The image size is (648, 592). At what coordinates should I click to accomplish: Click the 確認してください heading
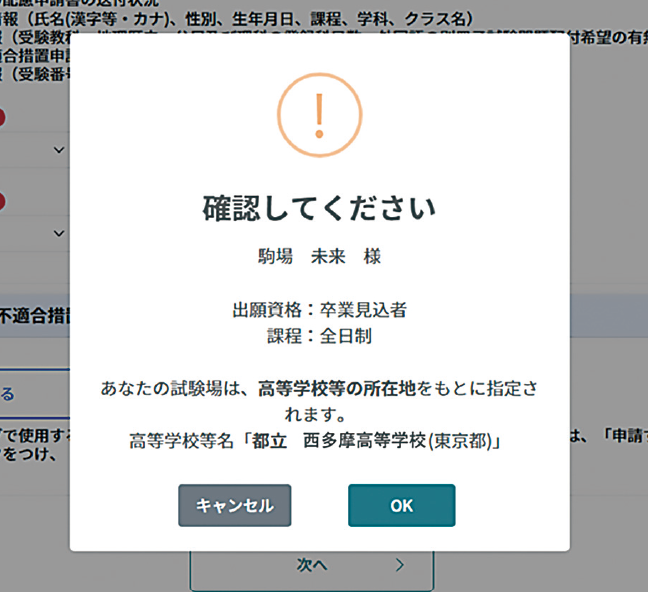pos(319,208)
